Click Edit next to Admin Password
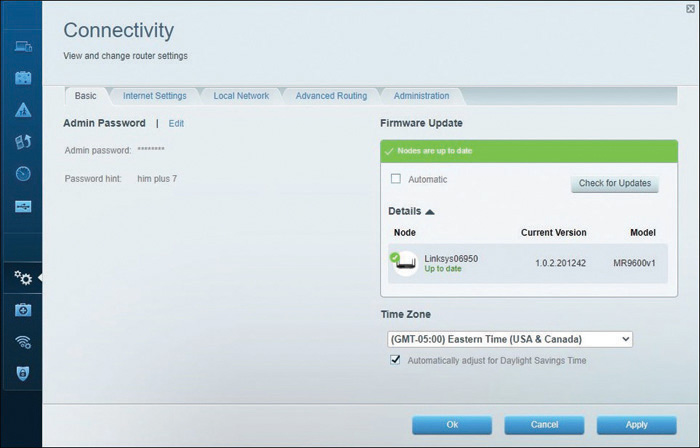This screenshot has width=700, height=448. coord(176,124)
